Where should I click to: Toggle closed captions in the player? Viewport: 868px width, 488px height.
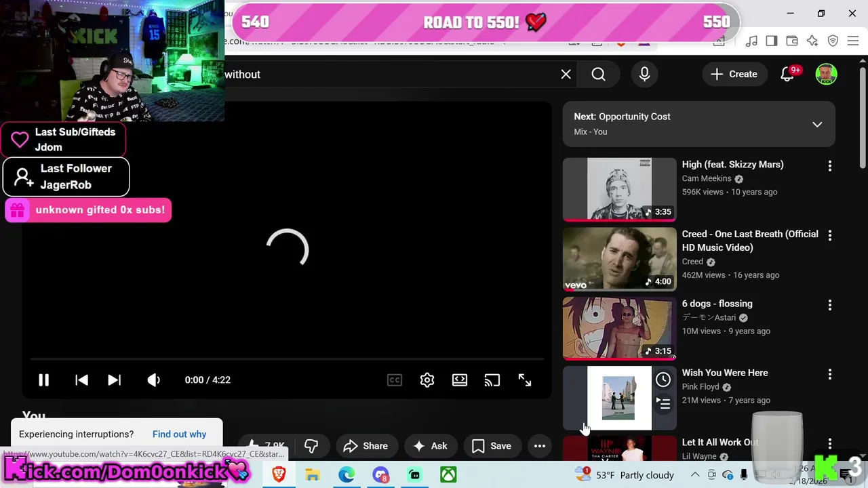[395, 380]
